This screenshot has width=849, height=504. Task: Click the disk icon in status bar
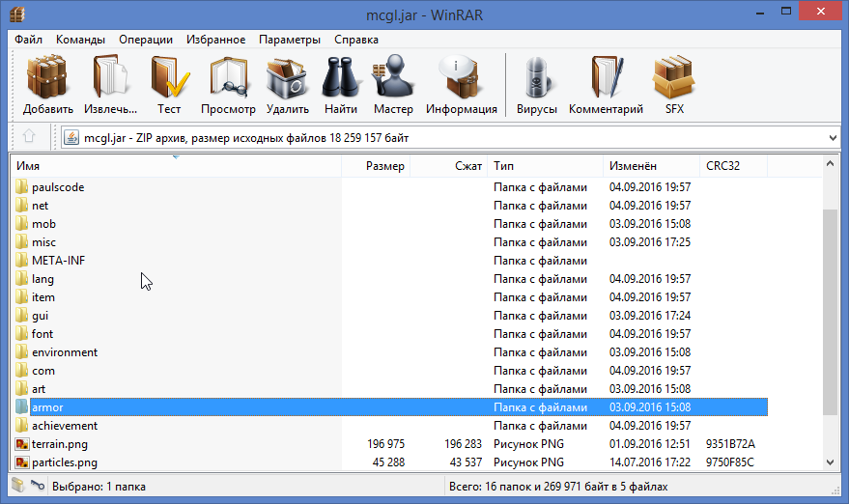(18, 486)
